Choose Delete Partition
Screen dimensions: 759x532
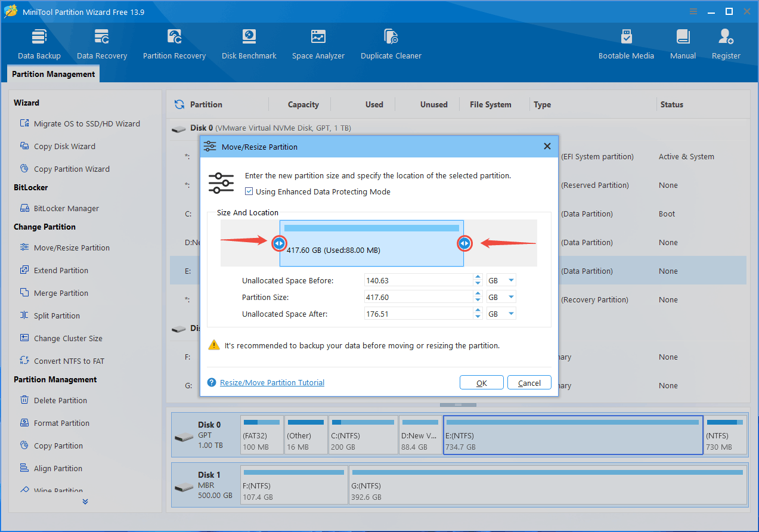(x=53, y=400)
